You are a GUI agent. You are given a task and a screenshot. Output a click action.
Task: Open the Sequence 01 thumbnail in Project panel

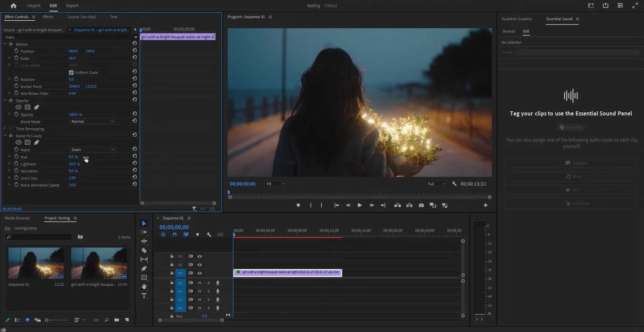tap(36, 263)
